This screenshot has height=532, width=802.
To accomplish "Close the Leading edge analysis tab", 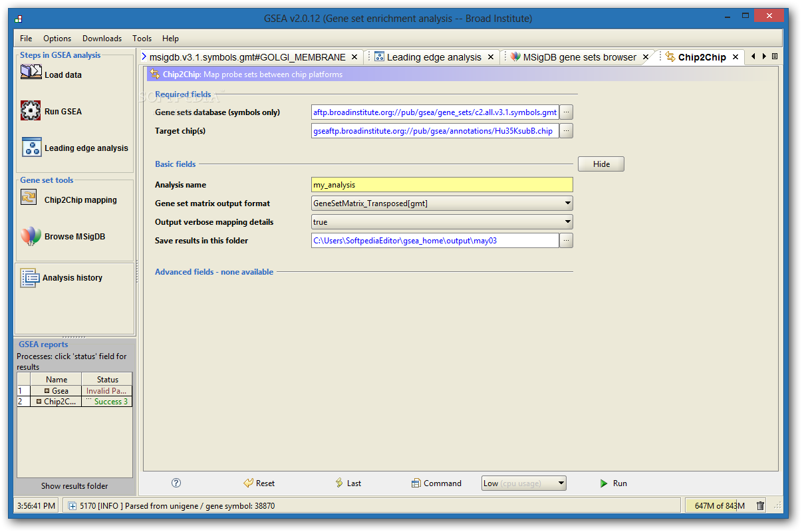I will 491,57.
